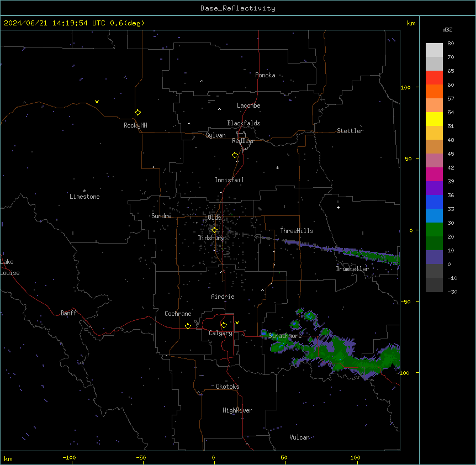Click the Didsbury town label

pos(211,238)
